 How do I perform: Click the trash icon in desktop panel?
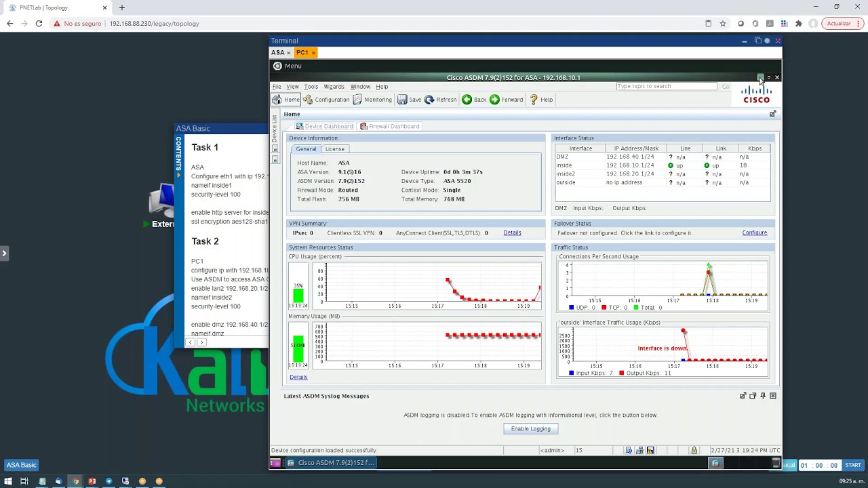tap(776, 463)
